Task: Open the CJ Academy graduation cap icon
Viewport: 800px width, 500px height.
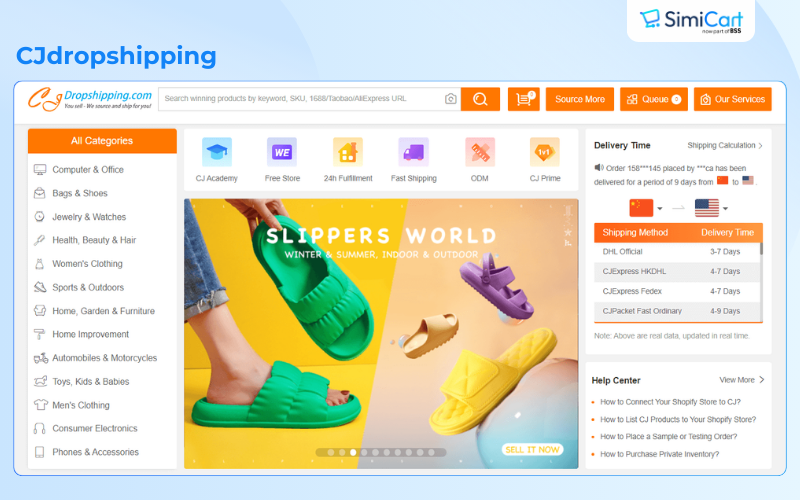Action: point(217,152)
